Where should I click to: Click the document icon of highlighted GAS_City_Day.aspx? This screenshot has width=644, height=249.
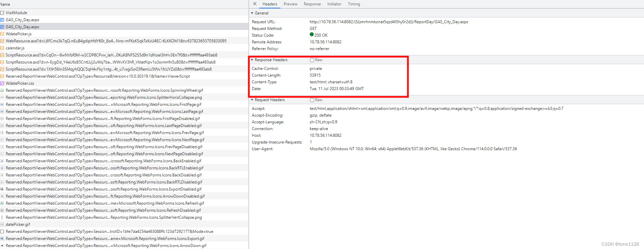(2, 27)
